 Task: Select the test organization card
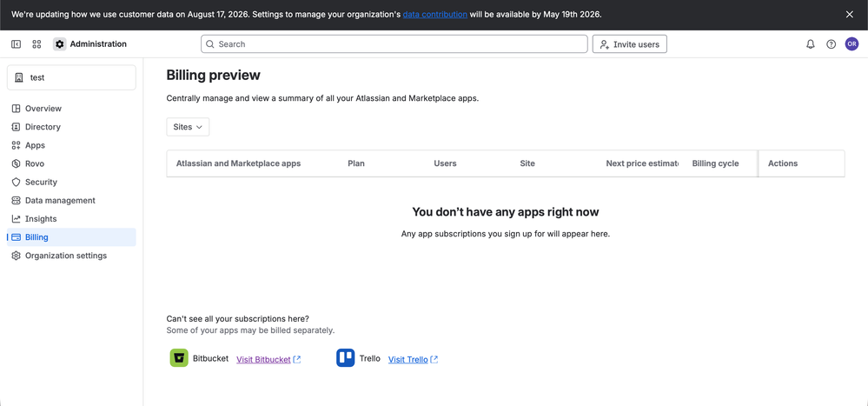click(x=71, y=77)
